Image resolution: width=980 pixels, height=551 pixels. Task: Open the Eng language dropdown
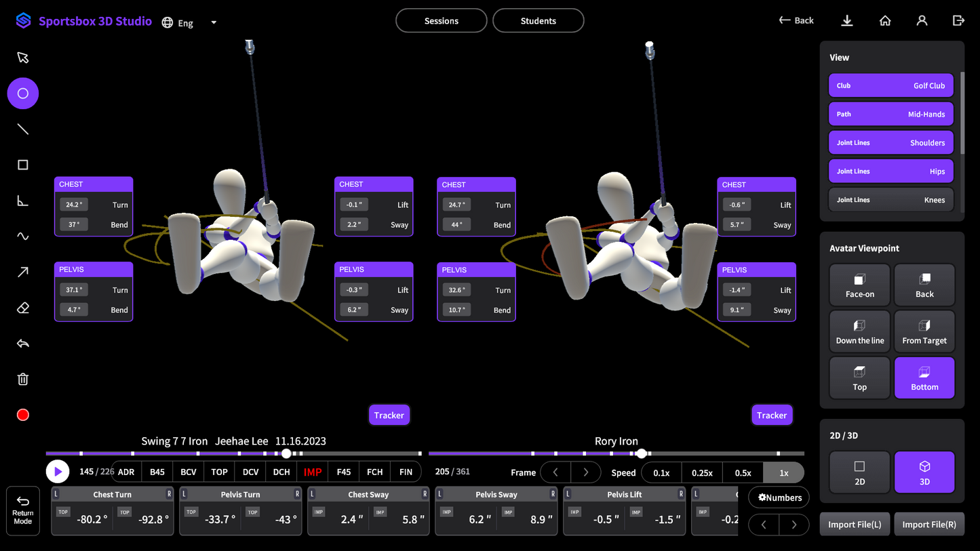tap(191, 22)
